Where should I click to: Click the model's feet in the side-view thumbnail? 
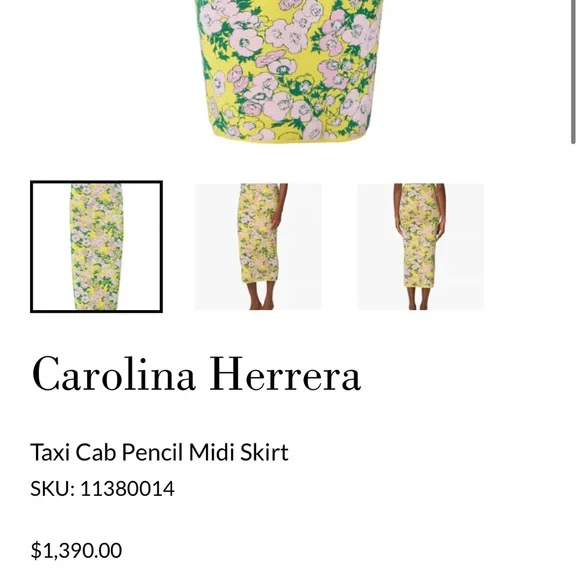pyautogui.click(x=261, y=304)
